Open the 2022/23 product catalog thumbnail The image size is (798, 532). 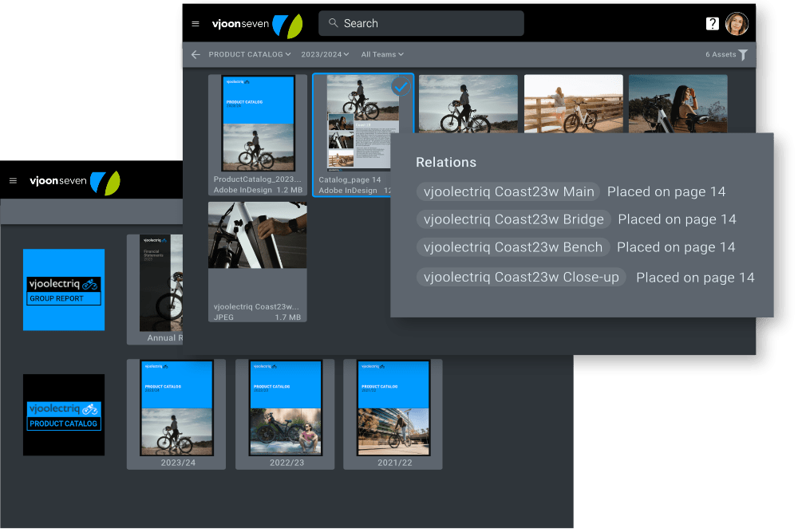tap(285, 408)
